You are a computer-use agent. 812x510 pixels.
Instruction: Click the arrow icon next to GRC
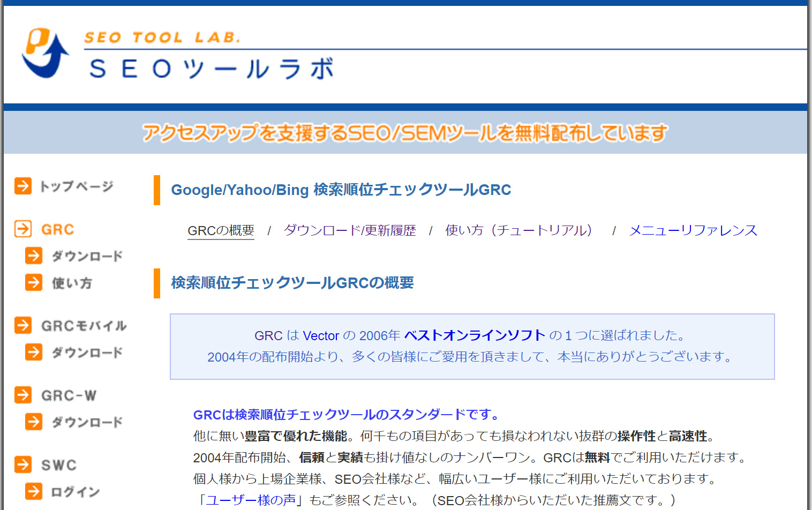point(23,229)
